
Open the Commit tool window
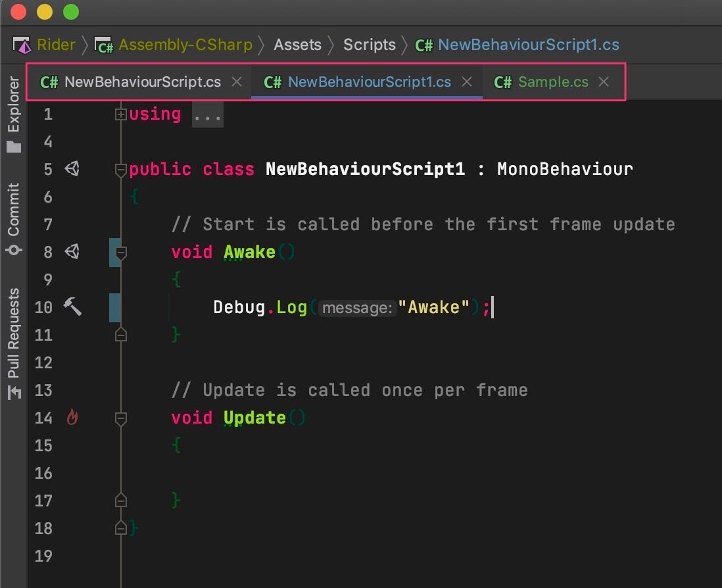(x=14, y=209)
